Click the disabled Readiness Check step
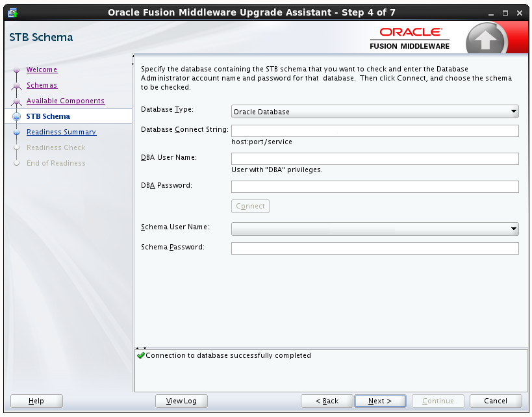Viewport: 532px width, 417px height. pos(56,147)
